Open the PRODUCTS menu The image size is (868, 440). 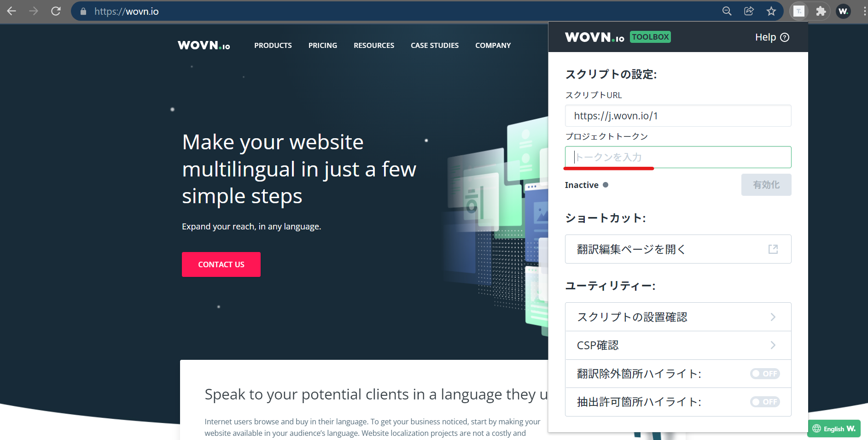(x=273, y=45)
